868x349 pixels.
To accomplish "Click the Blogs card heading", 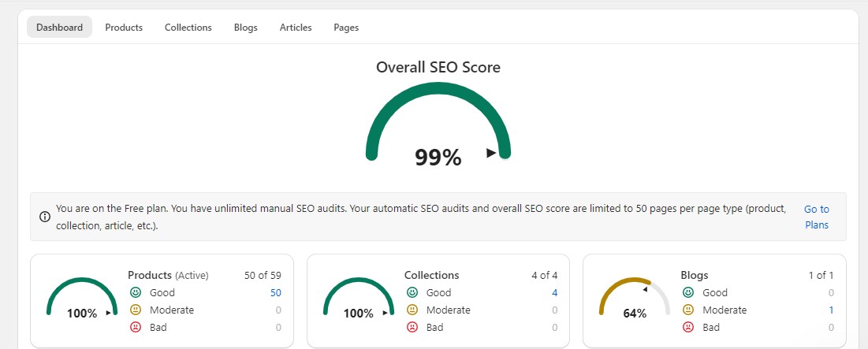I will (695, 275).
